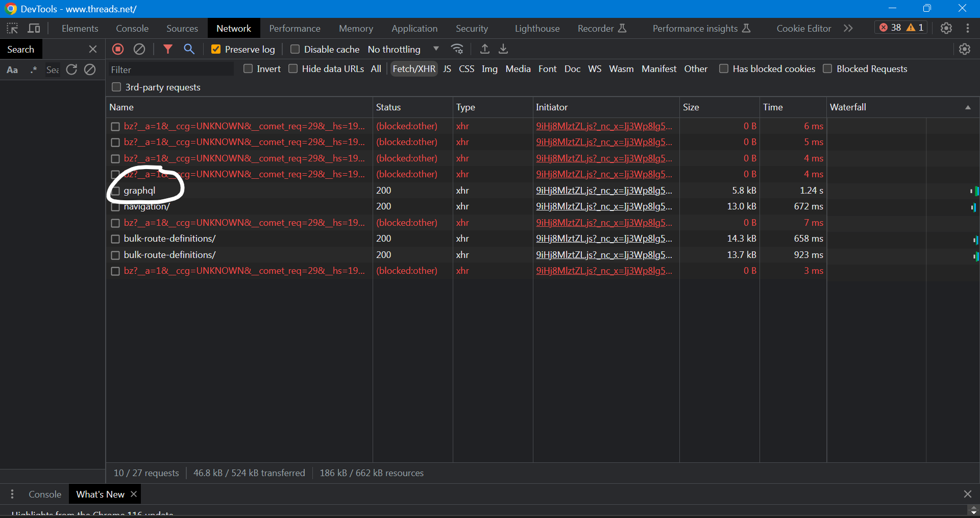Check 3rd-party requests option
This screenshot has height=518, width=980.
[116, 87]
